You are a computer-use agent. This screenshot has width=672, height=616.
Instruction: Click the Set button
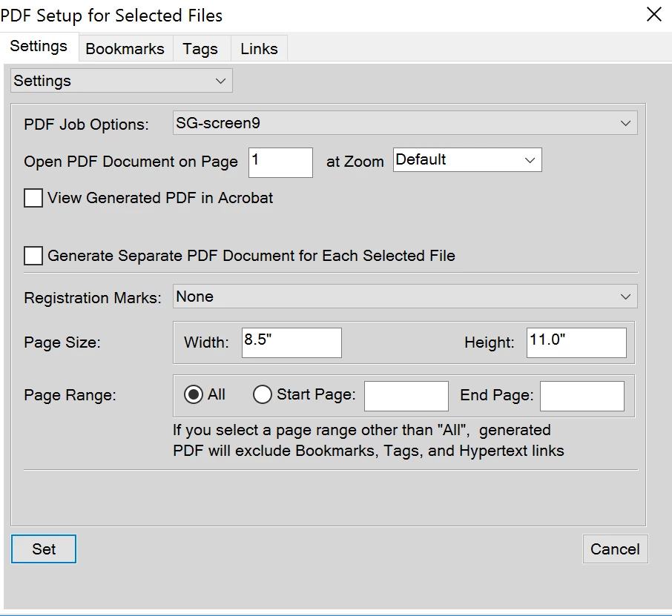(x=44, y=549)
